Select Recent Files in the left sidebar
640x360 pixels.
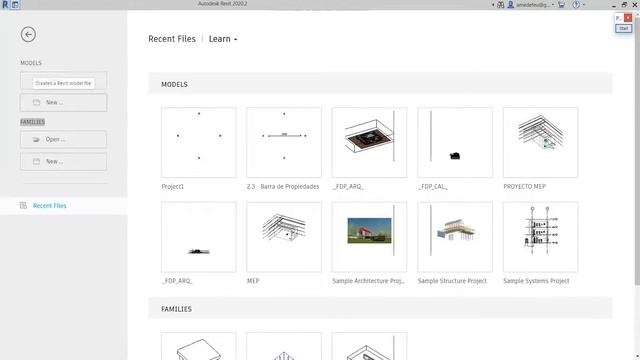64,206
